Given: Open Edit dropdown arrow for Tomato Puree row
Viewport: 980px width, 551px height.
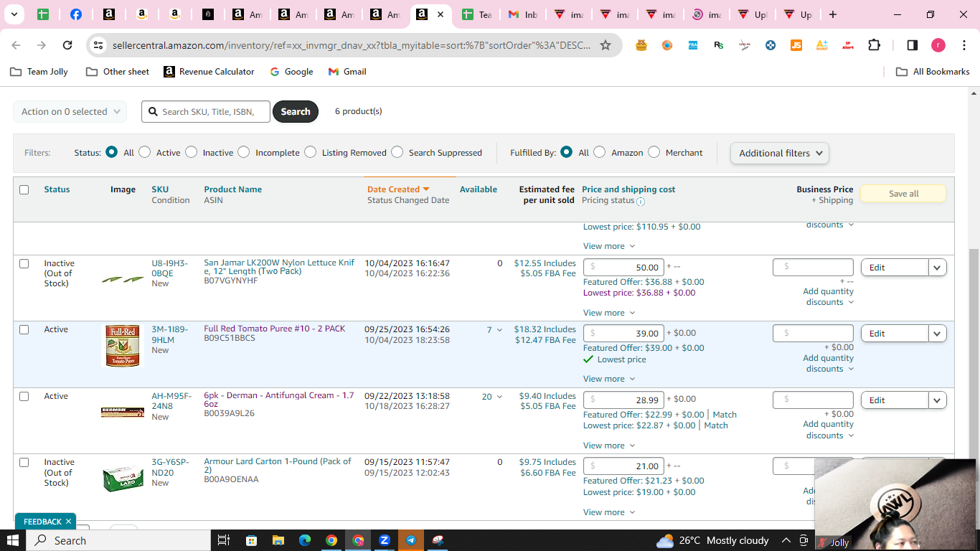Looking at the screenshot, I should coord(937,334).
